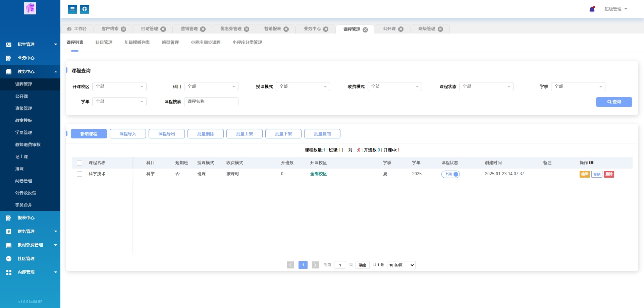The width and height of the screenshot is (644, 308).
Task: Click the 教材杂费管理 sidebar icon
Action: point(9,245)
